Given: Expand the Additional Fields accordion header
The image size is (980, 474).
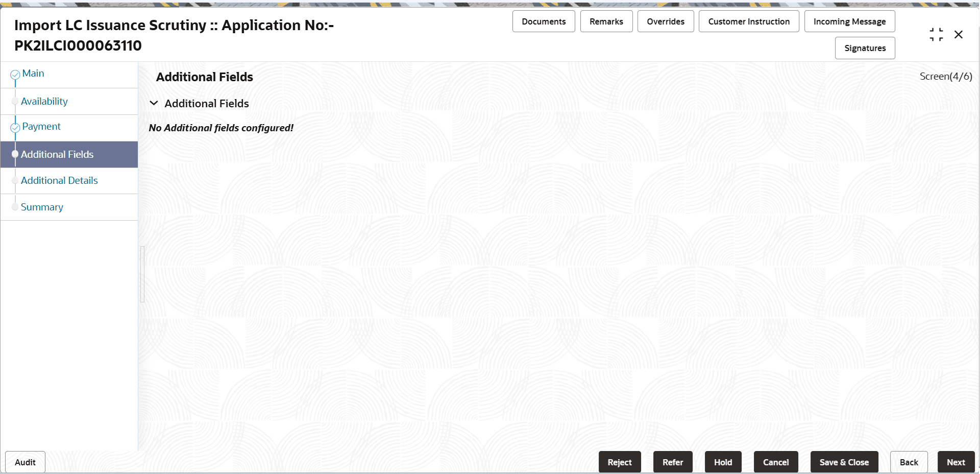Looking at the screenshot, I should [206, 103].
